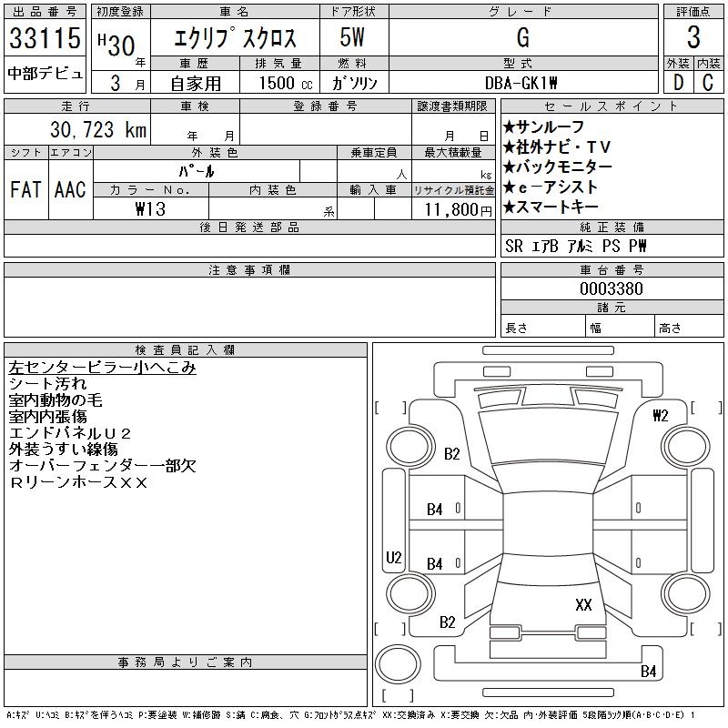Click vehicle history value 自家用
The width and height of the screenshot is (728, 728).
(196, 84)
